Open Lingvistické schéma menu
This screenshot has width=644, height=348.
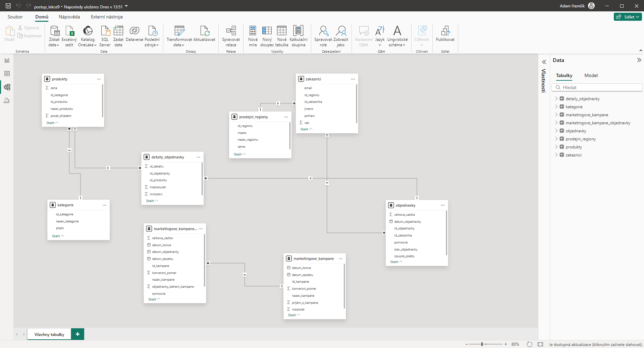397,36
